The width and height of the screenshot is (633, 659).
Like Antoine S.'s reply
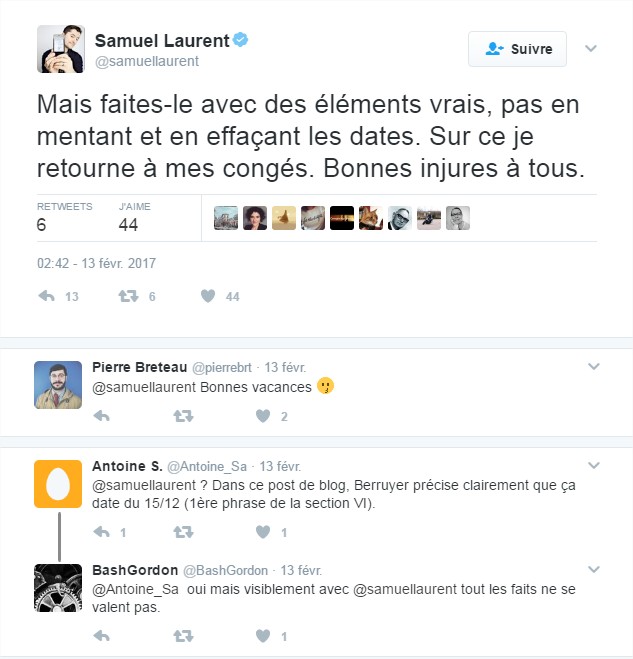pos(263,532)
